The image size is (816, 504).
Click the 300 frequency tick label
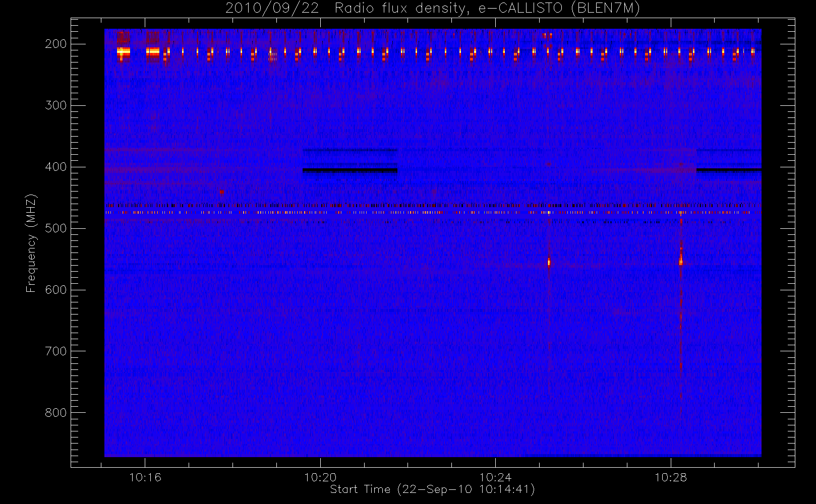pos(55,105)
